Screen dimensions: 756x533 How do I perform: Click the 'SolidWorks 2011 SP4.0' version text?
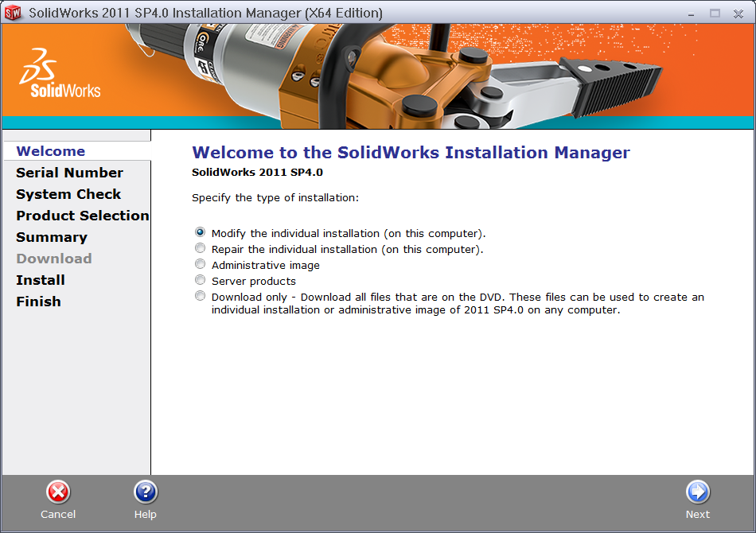tap(258, 173)
